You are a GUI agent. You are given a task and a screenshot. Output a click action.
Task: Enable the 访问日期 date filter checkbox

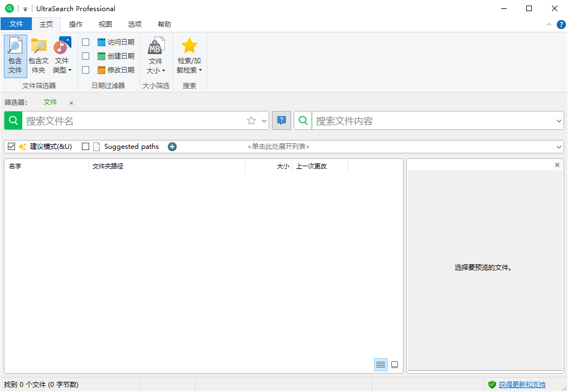(85, 42)
